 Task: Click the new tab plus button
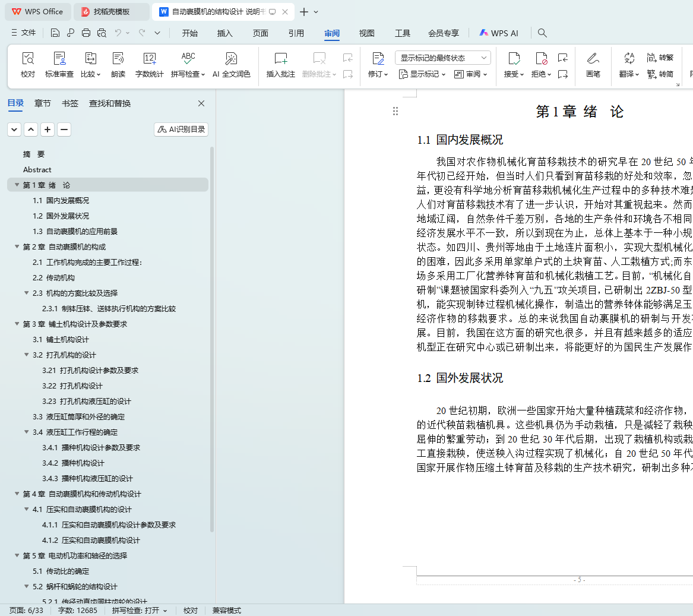tap(303, 12)
